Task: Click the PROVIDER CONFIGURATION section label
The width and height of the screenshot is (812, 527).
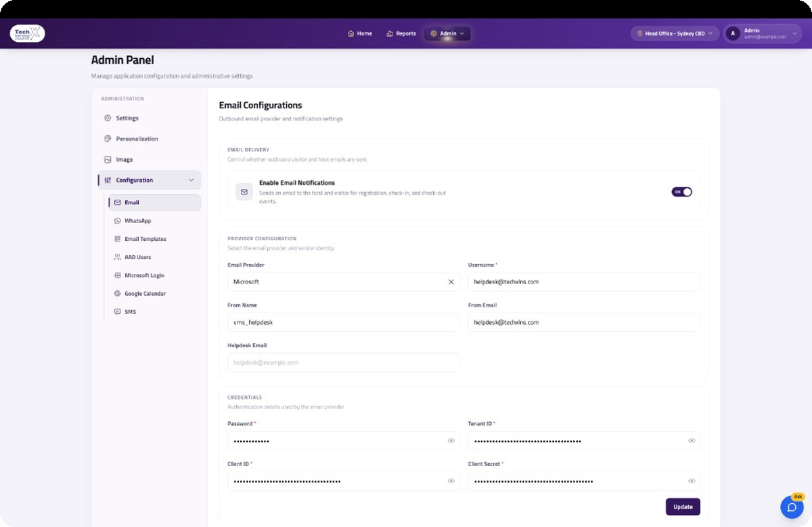Action: [x=262, y=239]
